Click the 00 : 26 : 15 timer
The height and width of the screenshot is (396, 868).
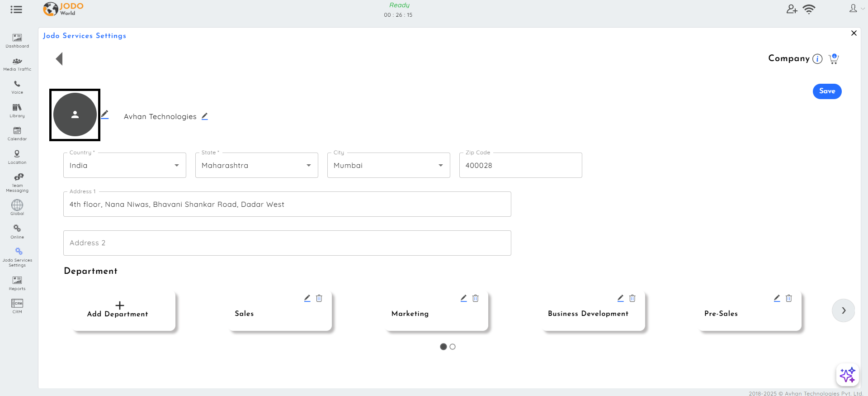coord(398,15)
